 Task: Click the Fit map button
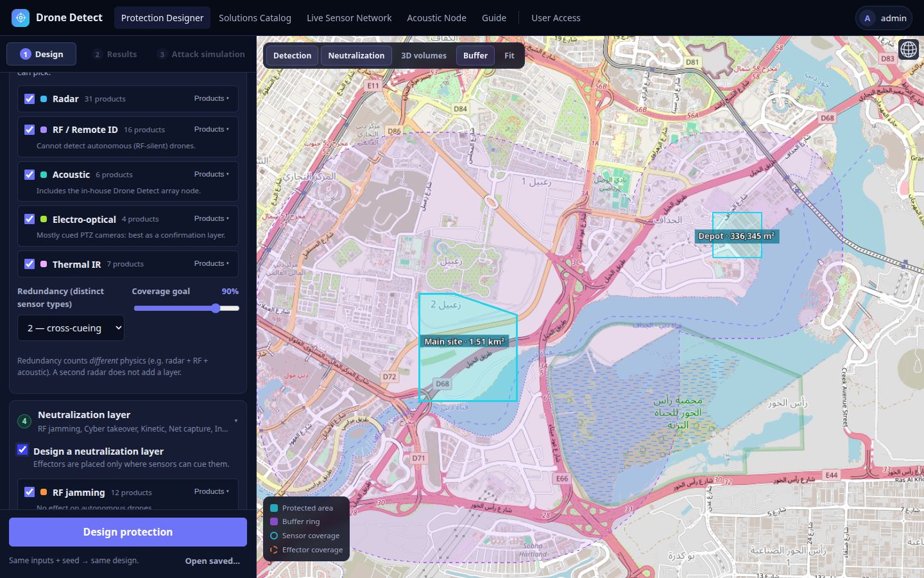coord(509,55)
